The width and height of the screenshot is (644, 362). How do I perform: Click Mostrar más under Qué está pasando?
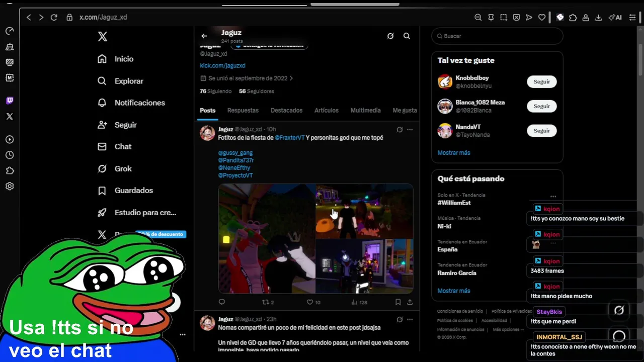pyautogui.click(x=454, y=291)
